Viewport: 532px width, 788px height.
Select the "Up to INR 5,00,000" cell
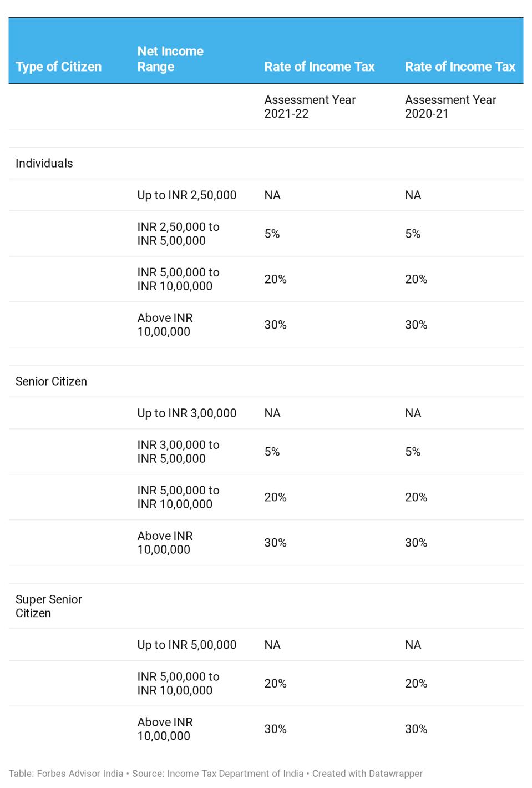click(x=187, y=645)
